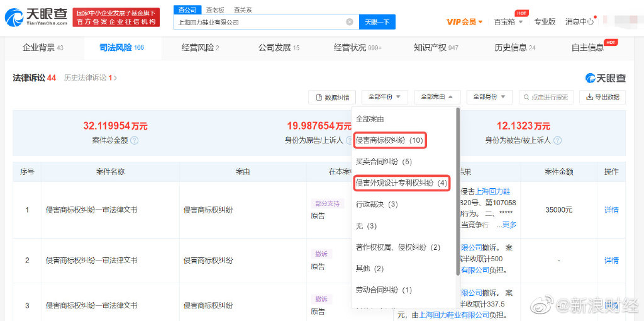Click the 35000元 case amount cell
The image size is (644, 321).
click(x=558, y=210)
